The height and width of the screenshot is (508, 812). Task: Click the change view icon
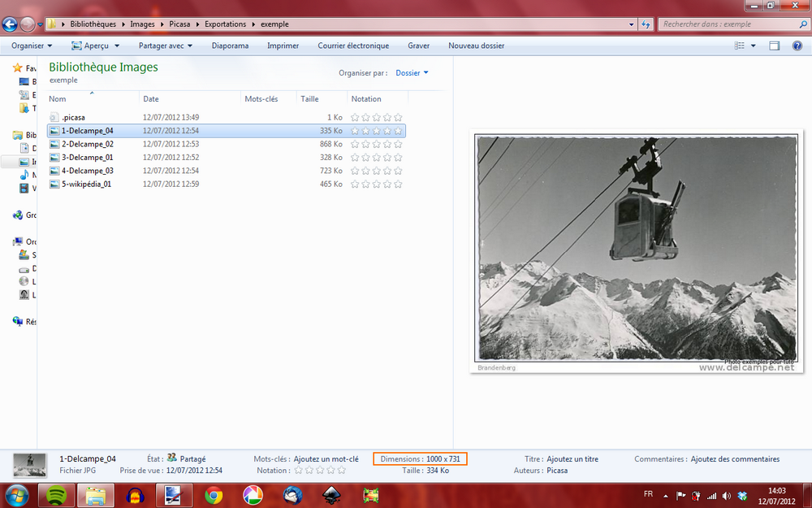(740, 46)
